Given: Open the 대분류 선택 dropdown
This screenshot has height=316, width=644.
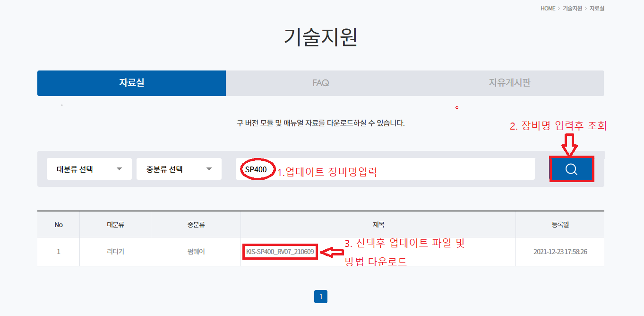Looking at the screenshot, I should [89, 169].
